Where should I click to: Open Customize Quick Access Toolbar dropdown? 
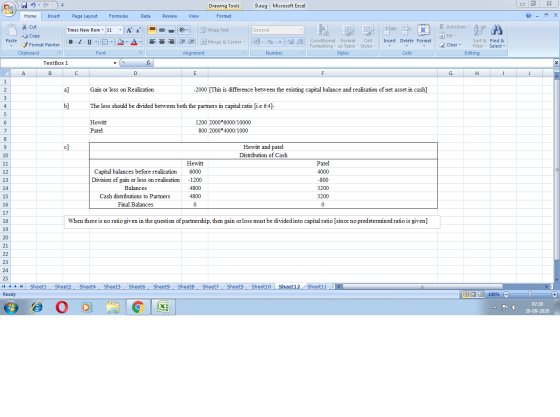(62, 5)
